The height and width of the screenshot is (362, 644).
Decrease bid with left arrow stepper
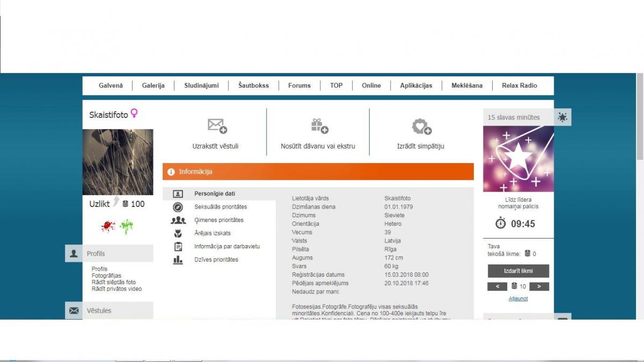pyautogui.click(x=497, y=286)
